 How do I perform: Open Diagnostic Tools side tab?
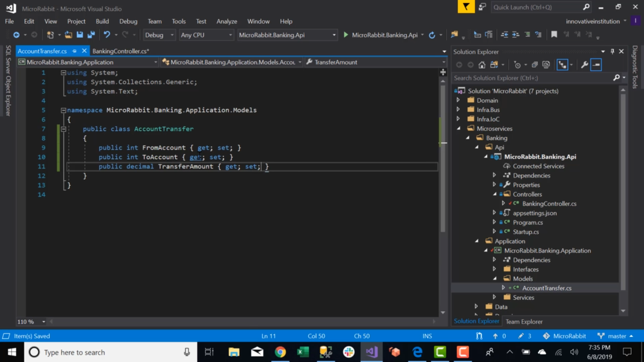(x=635, y=67)
